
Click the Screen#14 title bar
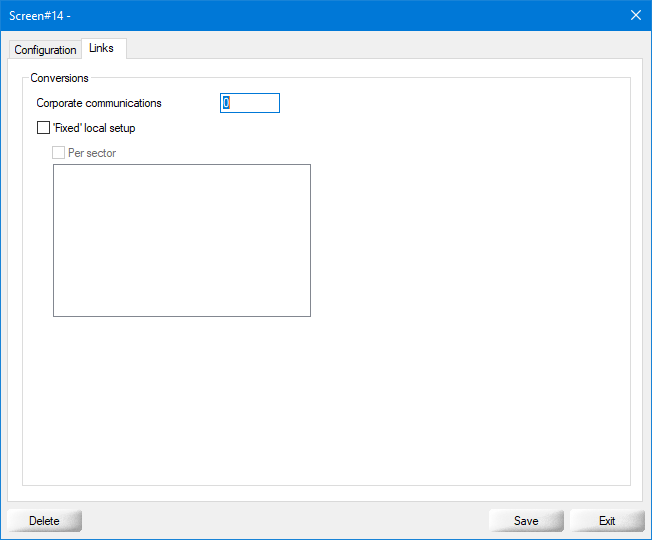[x=300, y=15]
